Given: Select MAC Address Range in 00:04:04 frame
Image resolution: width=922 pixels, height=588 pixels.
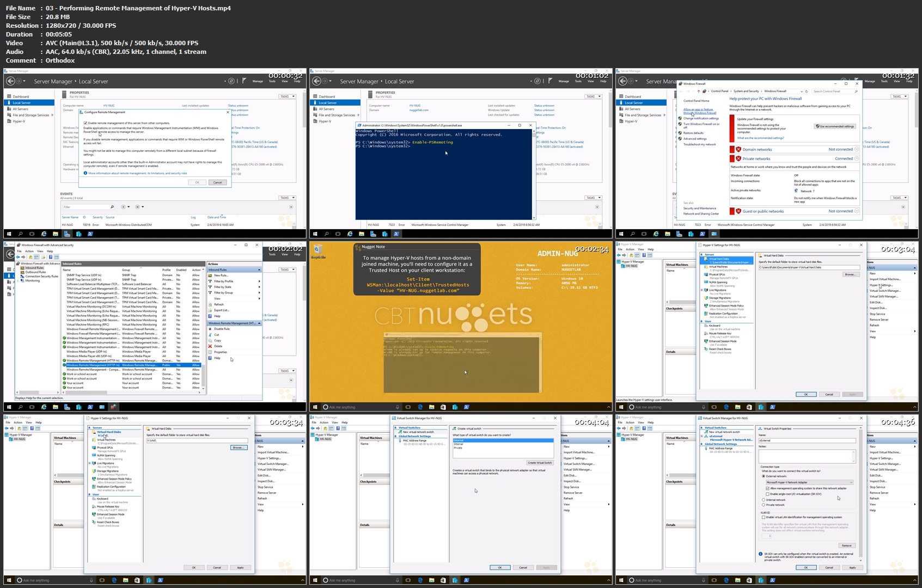Looking at the screenshot, I should tap(414, 440).
